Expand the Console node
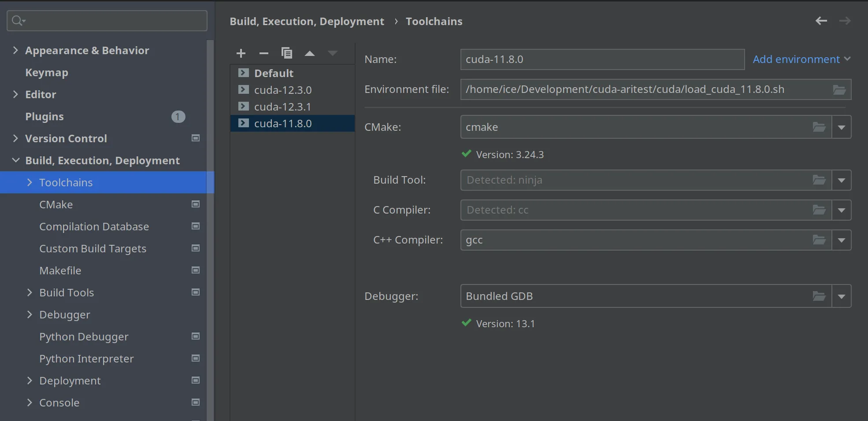This screenshot has width=868, height=421. (x=30, y=403)
